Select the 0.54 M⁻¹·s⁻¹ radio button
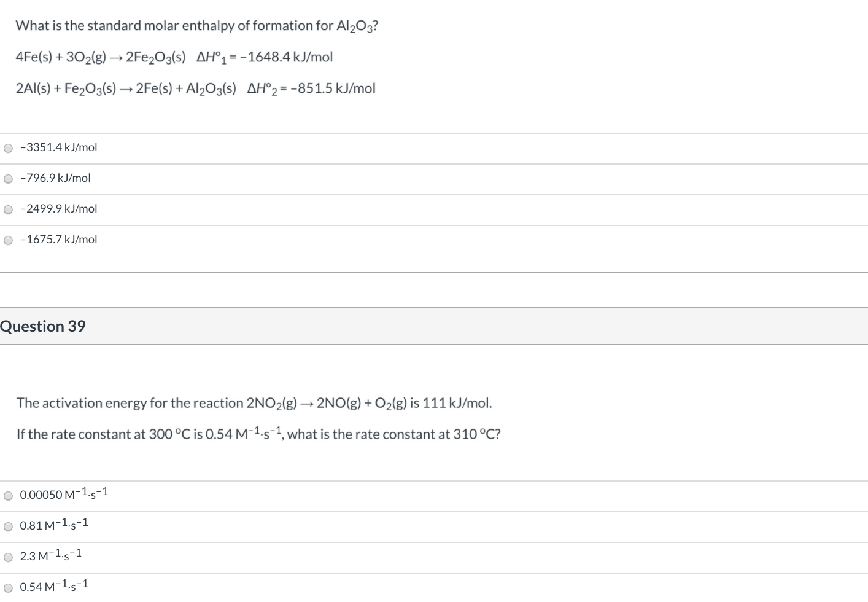This screenshot has height=602, width=868. click(x=8, y=586)
